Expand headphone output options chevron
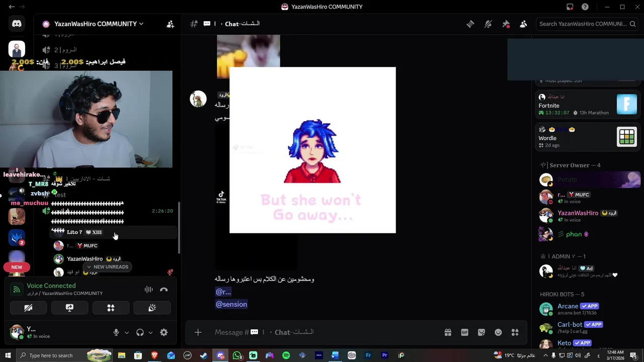 coord(150,332)
